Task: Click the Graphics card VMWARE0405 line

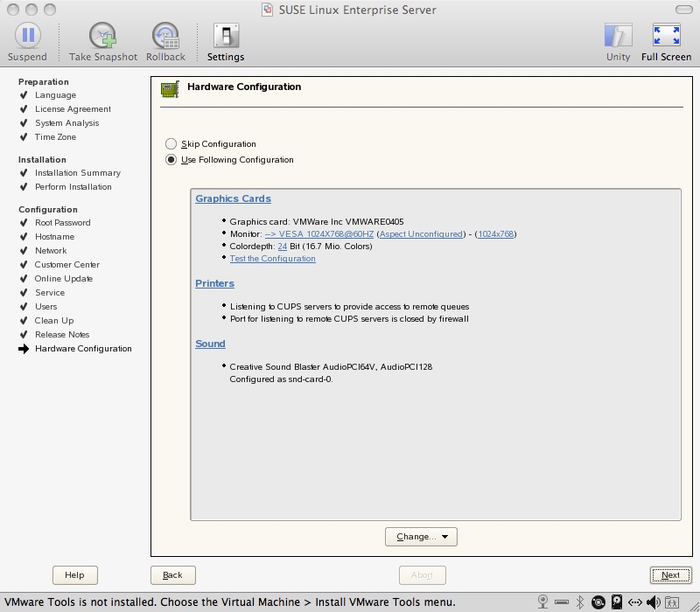Action: pos(317,222)
